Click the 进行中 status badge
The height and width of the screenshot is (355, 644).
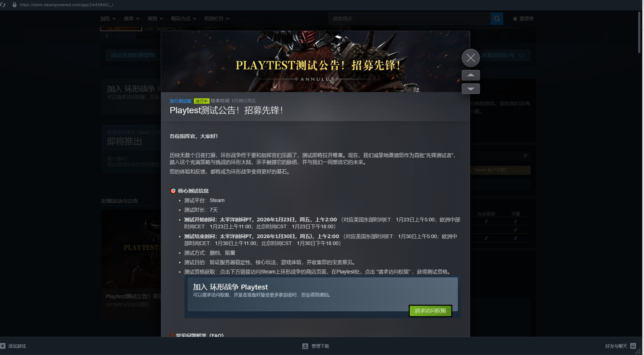tap(202, 101)
